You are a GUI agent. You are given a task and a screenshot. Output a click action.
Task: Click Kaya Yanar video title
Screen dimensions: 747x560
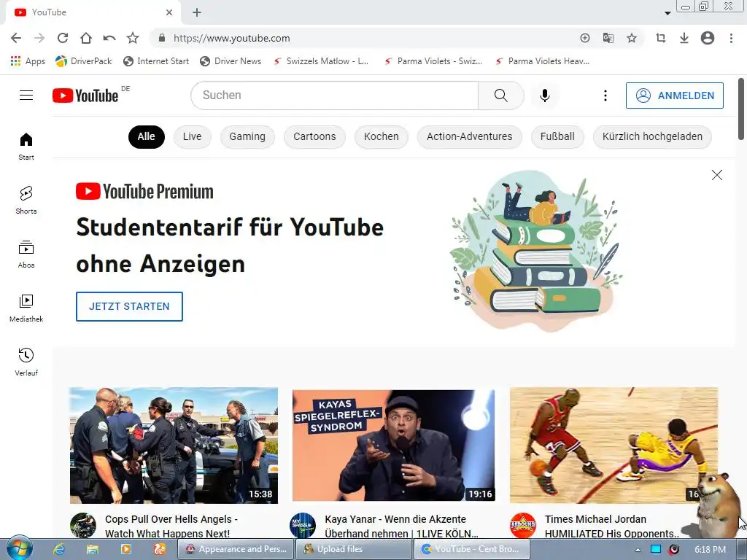click(x=401, y=526)
